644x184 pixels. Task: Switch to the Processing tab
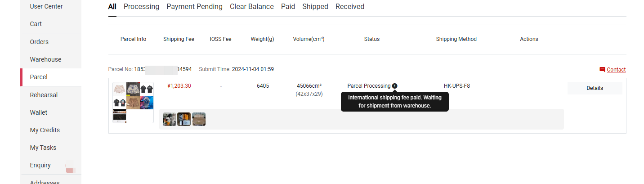(x=141, y=7)
